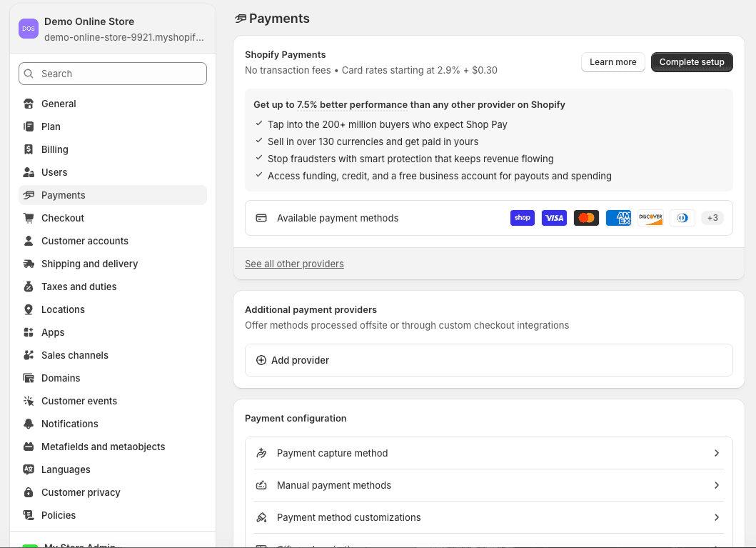This screenshot has width=756, height=548.
Task: Open General settings page
Action: (x=113, y=104)
